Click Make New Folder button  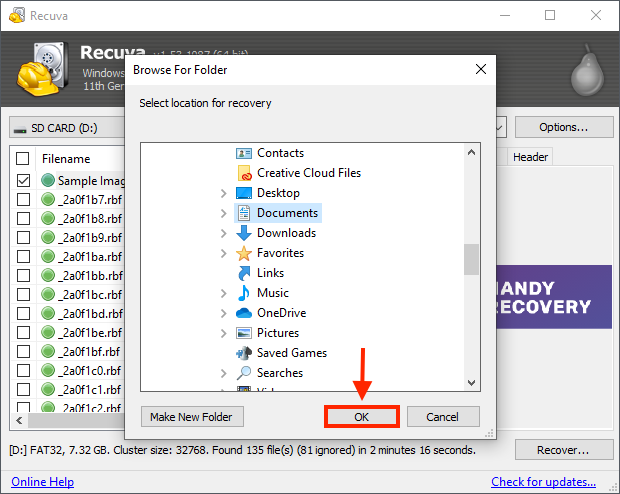[192, 416]
